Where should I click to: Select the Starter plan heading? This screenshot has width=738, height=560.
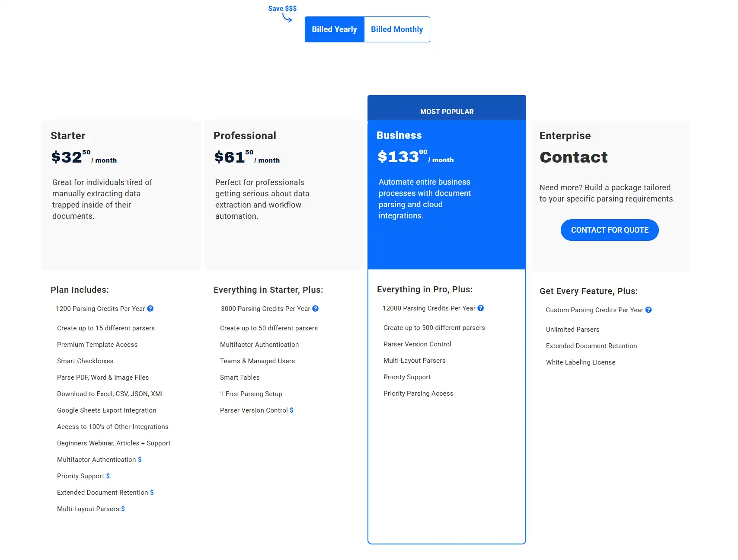pos(68,136)
